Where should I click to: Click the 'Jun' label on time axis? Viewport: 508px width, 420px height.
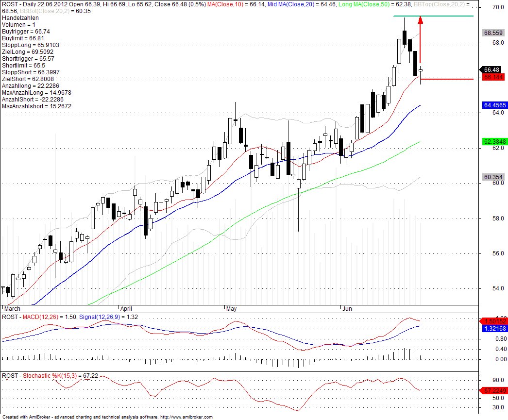tap(347, 309)
